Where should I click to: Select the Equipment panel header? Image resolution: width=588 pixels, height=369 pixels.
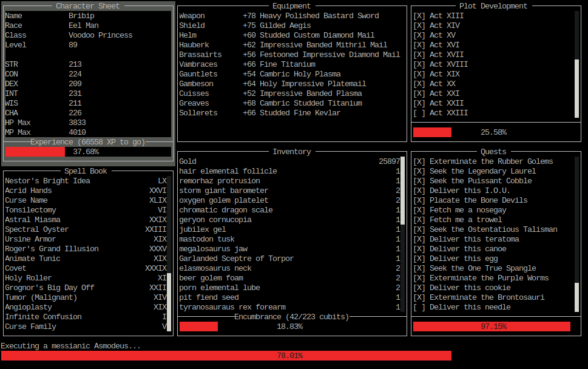[x=291, y=6]
